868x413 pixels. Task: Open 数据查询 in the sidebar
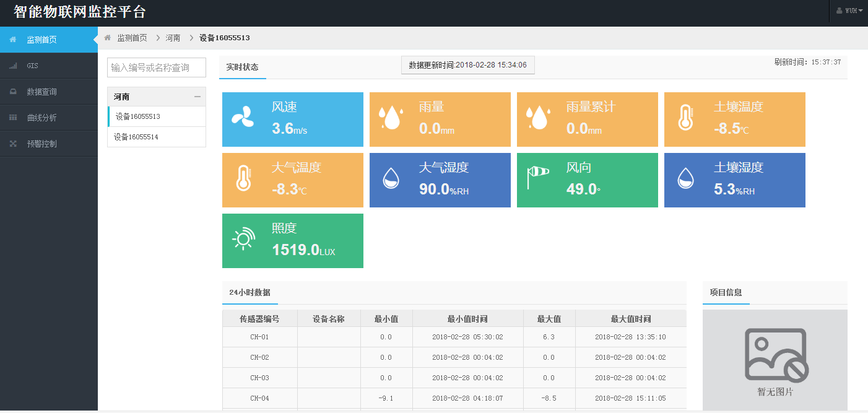click(x=41, y=92)
